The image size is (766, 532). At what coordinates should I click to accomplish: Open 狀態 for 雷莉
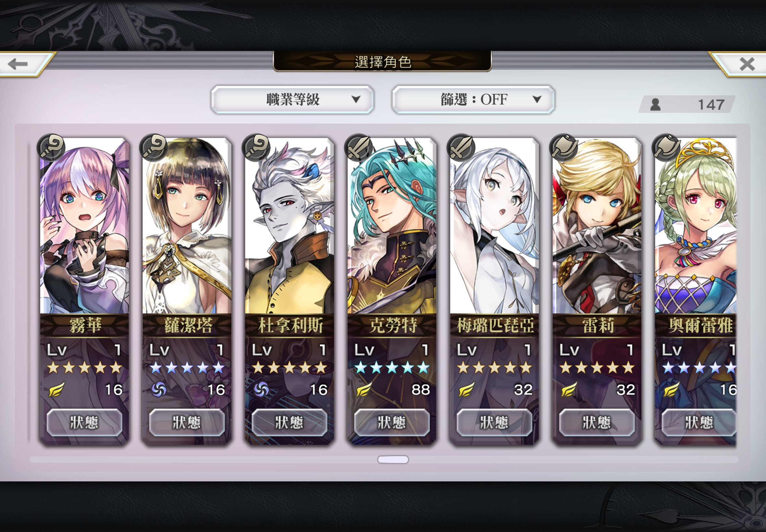(597, 422)
